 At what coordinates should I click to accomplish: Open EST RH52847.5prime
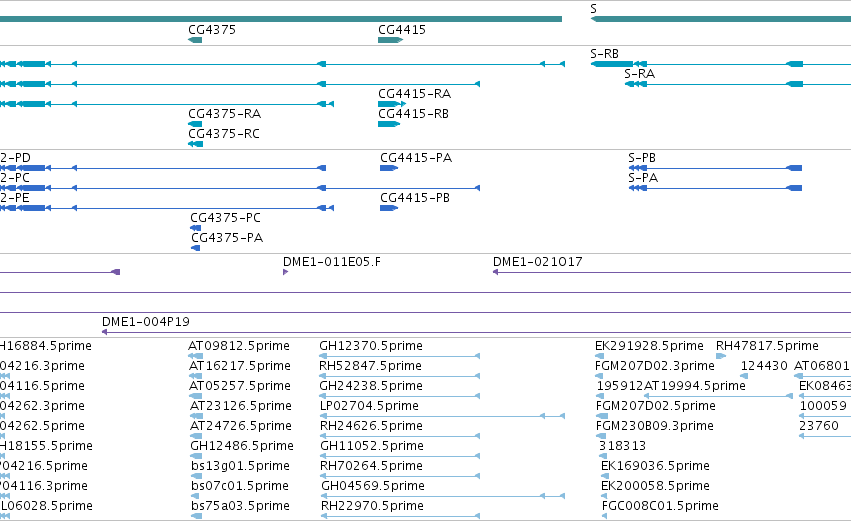coord(370,366)
